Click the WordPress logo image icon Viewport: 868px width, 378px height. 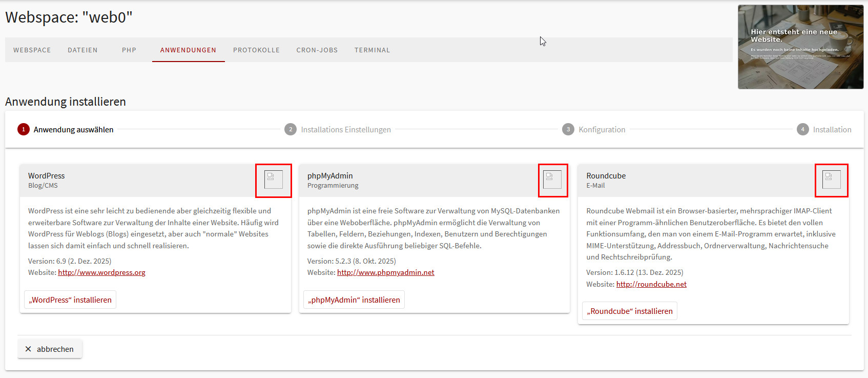(273, 180)
